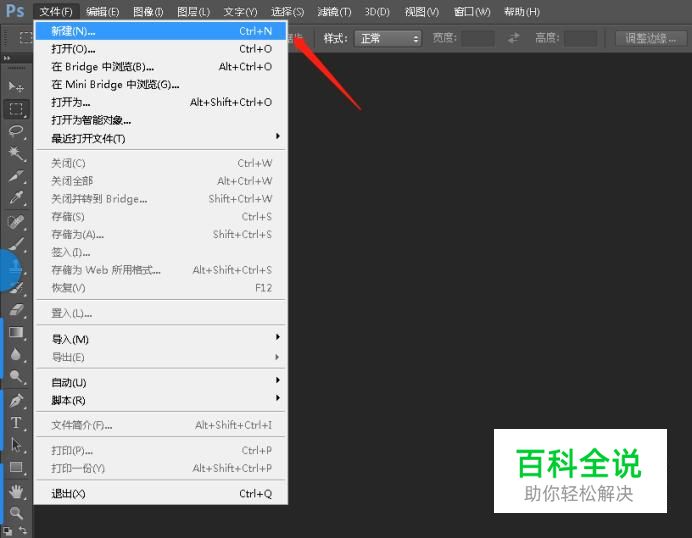This screenshot has height=538, width=692.
Task: Open the 视图(V) menu
Action: pos(422,11)
